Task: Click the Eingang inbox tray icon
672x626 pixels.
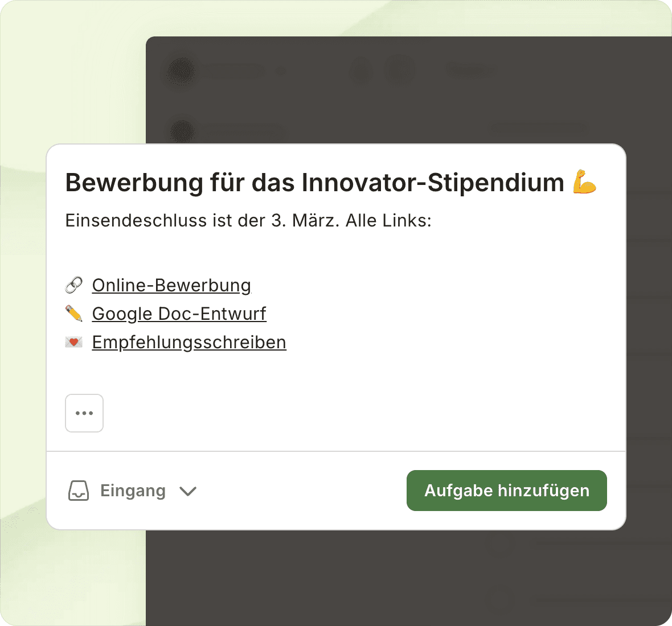Action: click(79, 491)
